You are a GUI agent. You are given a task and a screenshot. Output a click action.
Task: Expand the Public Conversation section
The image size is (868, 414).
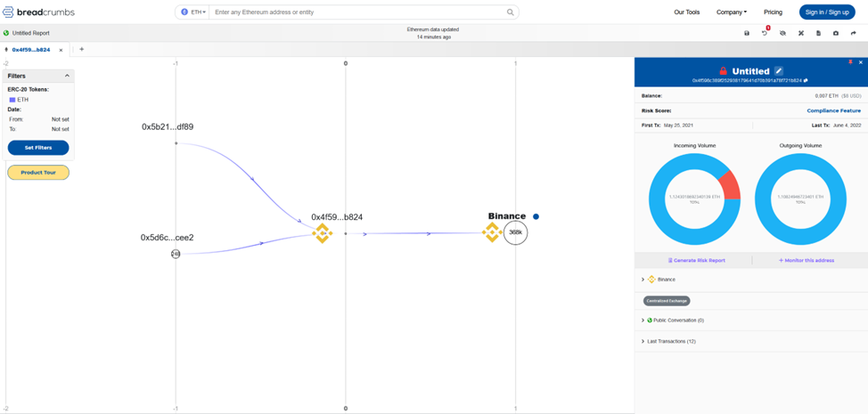pyautogui.click(x=643, y=321)
